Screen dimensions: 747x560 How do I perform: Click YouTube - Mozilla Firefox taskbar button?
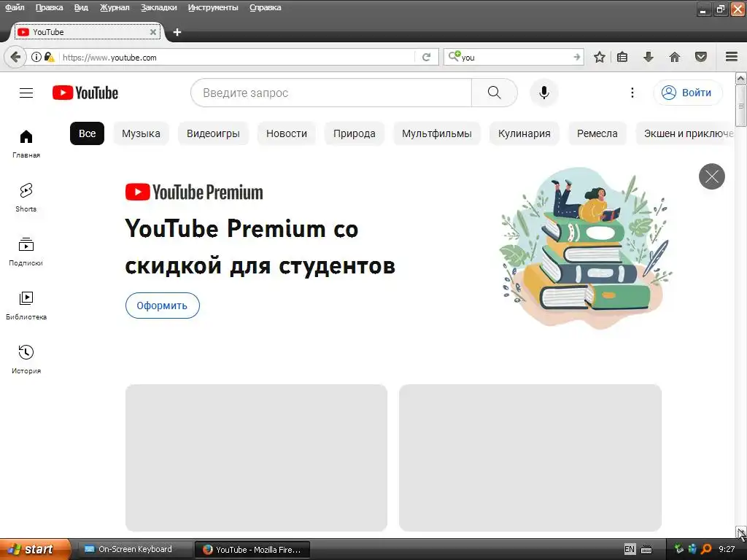coord(252,549)
